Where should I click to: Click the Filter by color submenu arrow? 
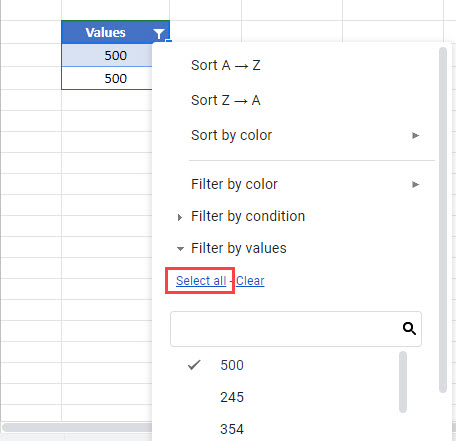[x=415, y=184]
